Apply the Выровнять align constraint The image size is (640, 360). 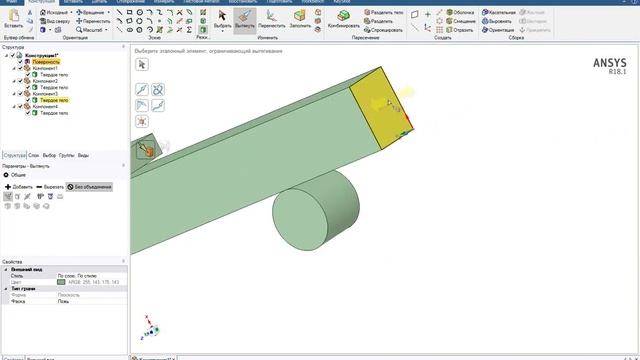pyautogui.click(x=497, y=21)
